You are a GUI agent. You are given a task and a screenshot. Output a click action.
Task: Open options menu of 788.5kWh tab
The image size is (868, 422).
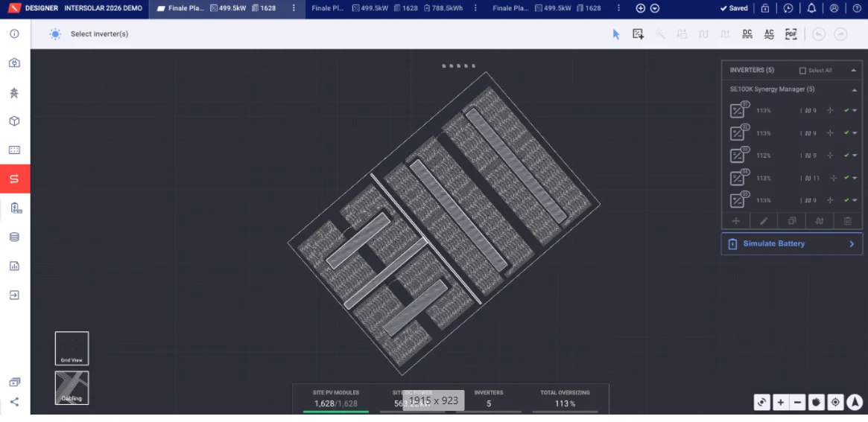[477, 8]
